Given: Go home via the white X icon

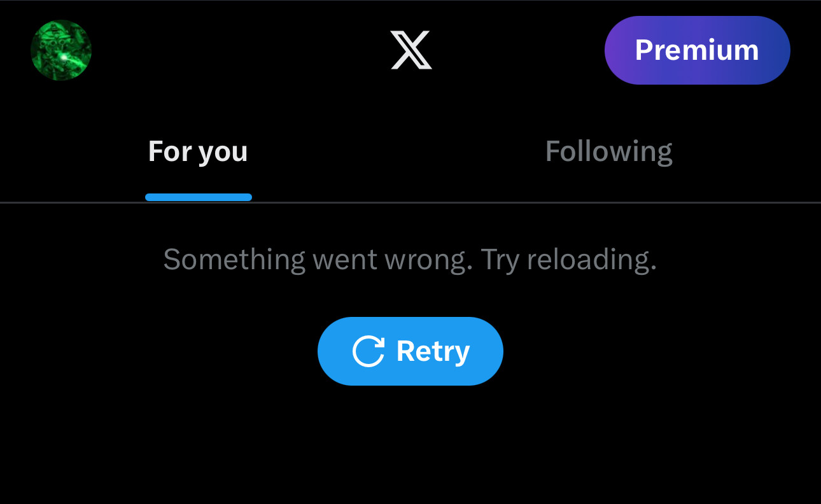Looking at the screenshot, I should (x=411, y=50).
